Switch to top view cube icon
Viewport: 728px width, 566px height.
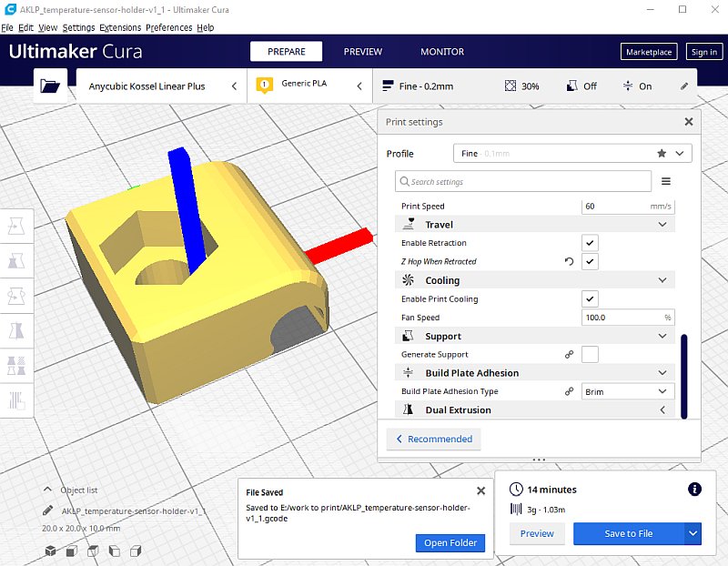[x=93, y=551]
